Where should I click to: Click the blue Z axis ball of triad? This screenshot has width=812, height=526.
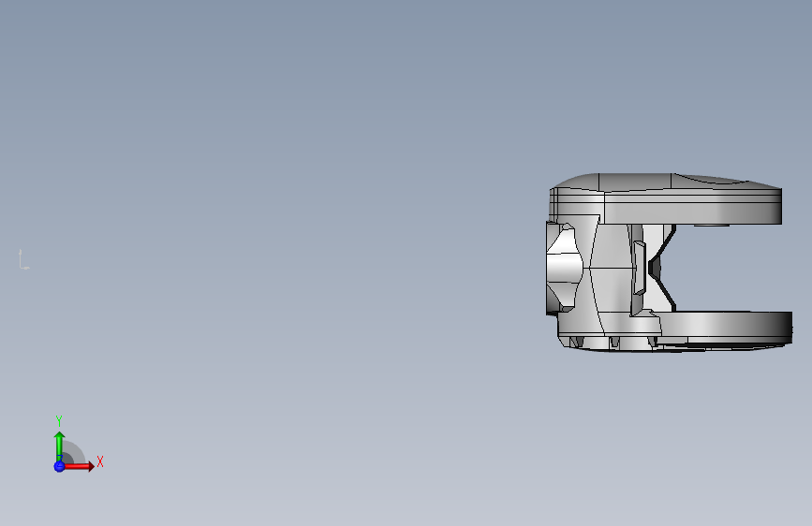pyautogui.click(x=59, y=466)
